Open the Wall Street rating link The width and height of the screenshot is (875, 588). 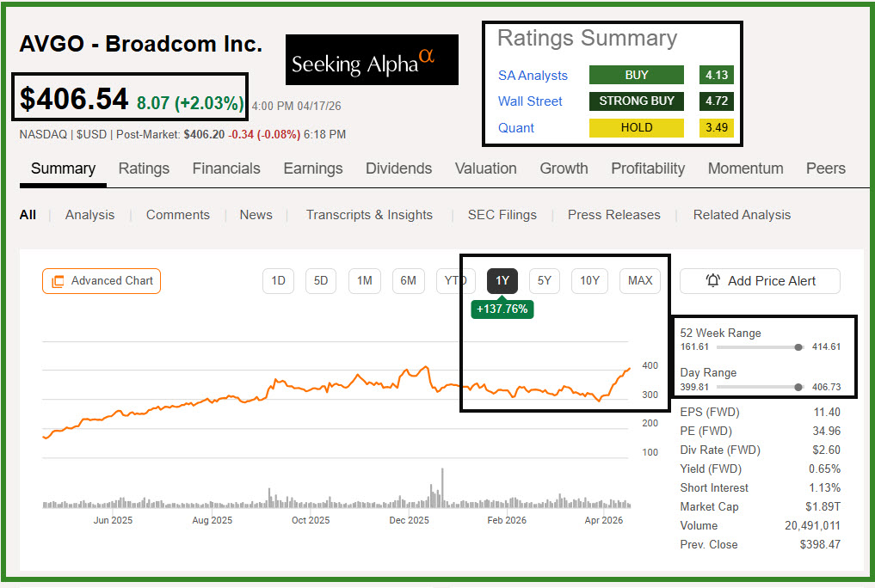(530, 101)
